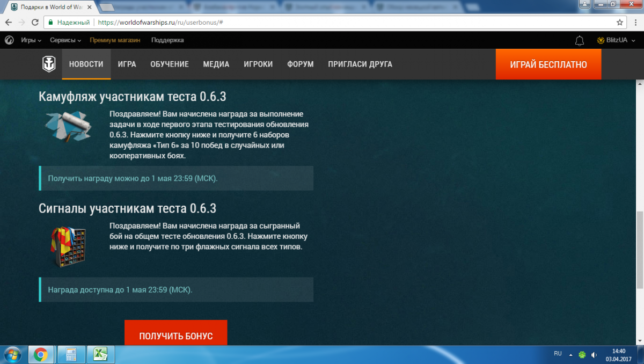
Task: Select the ОБУЧЕНИЕ menu item
Action: point(170,64)
